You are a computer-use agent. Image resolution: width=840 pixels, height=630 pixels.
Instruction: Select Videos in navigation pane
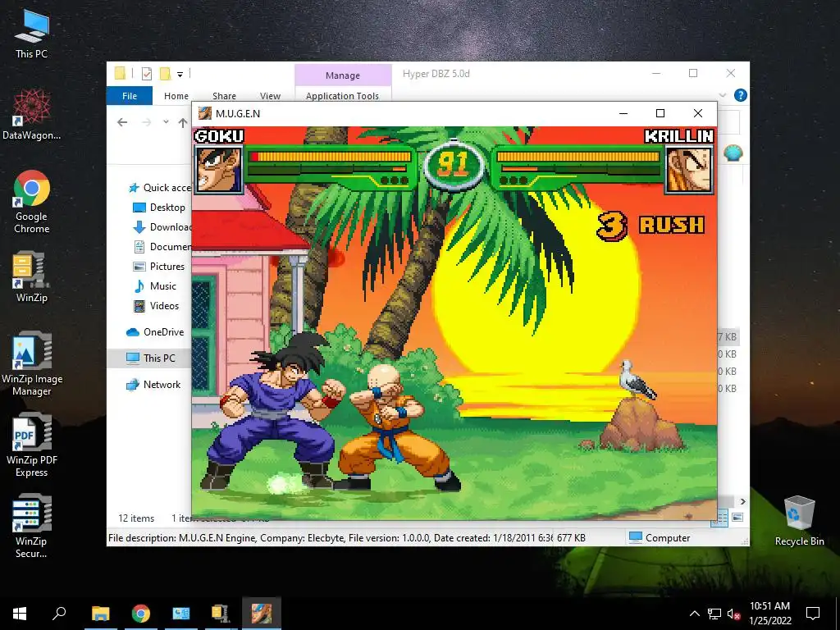coord(157,306)
